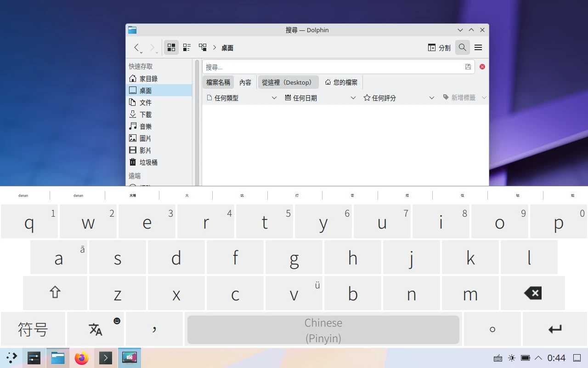Switch to icons view mode in Dolphin toolbar

[x=171, y=47]
